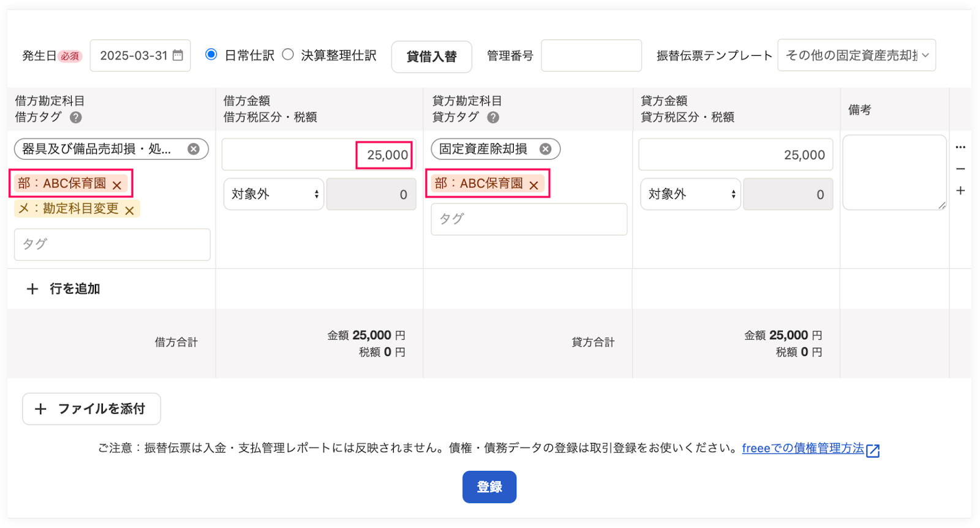Click the credit amount field 25,000
Screen dimensions: 980x528
point(736,154)
